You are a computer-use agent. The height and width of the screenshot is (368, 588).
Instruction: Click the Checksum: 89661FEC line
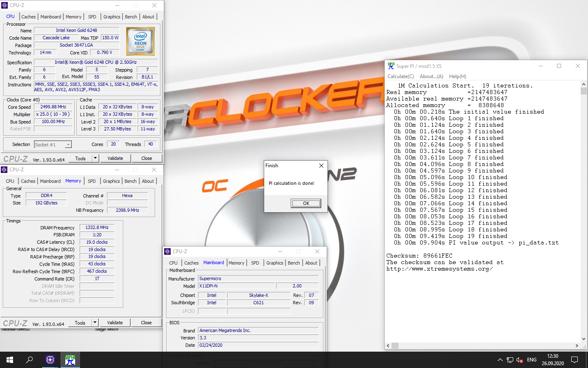point(419,256)
